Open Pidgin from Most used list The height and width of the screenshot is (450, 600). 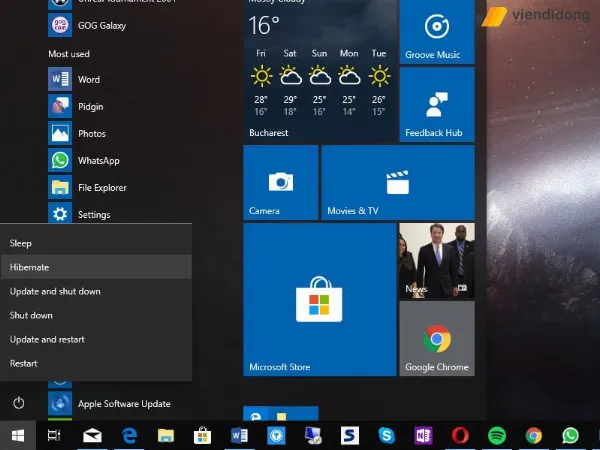(x=76, y=106)
